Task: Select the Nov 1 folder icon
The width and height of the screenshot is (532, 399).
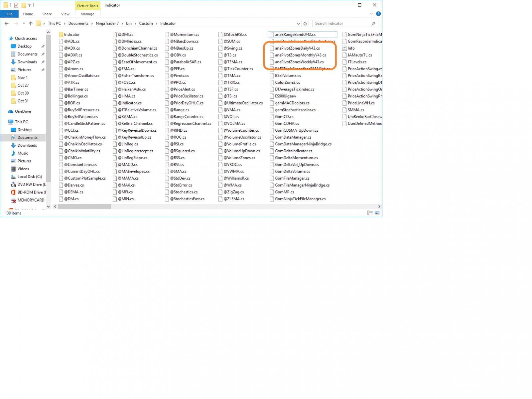Action: pos(13,78)
